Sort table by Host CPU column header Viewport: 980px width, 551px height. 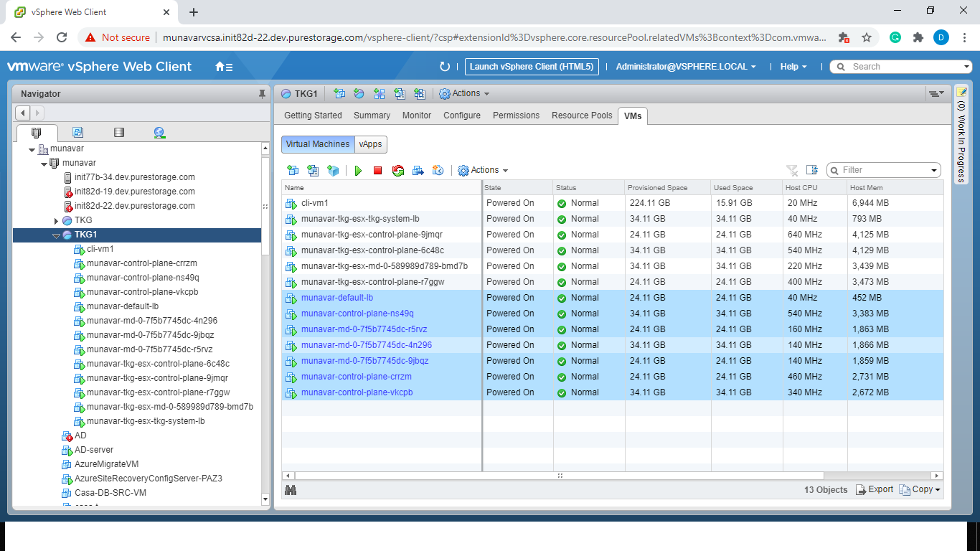[815, 188]
